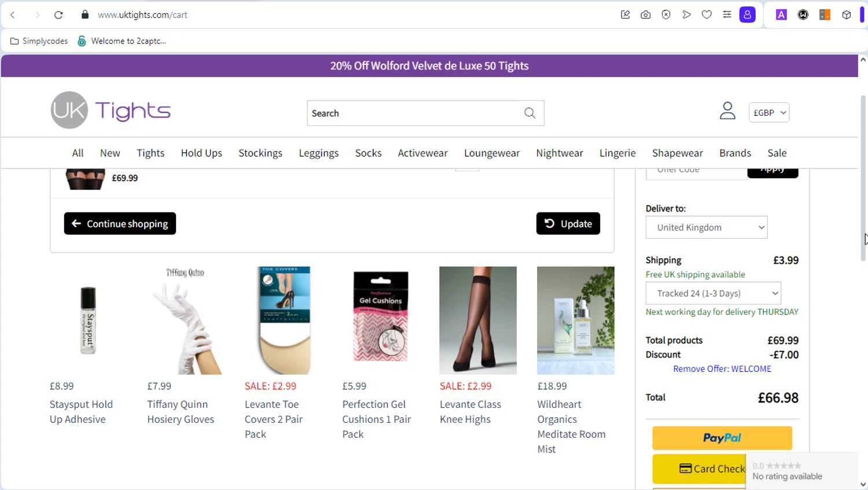868x490 pixels.
Task: Open the easy setup lines icon
Action: (x=727, y=15)
